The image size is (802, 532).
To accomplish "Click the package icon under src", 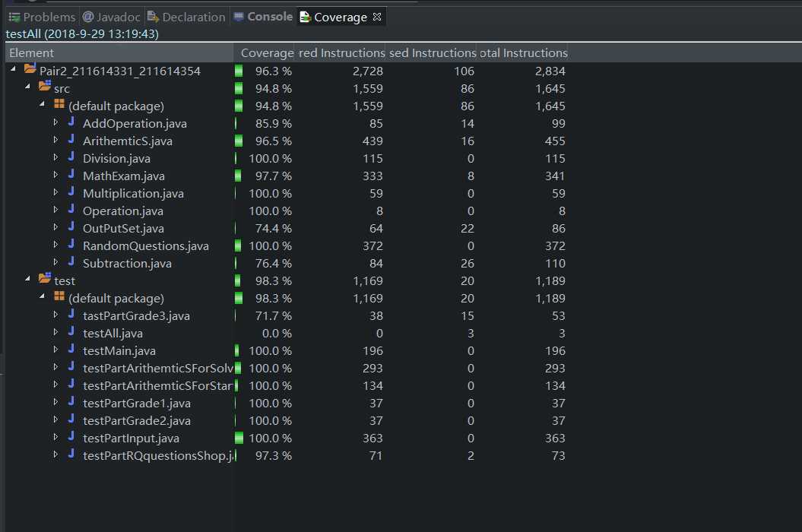I will (59, 104).
